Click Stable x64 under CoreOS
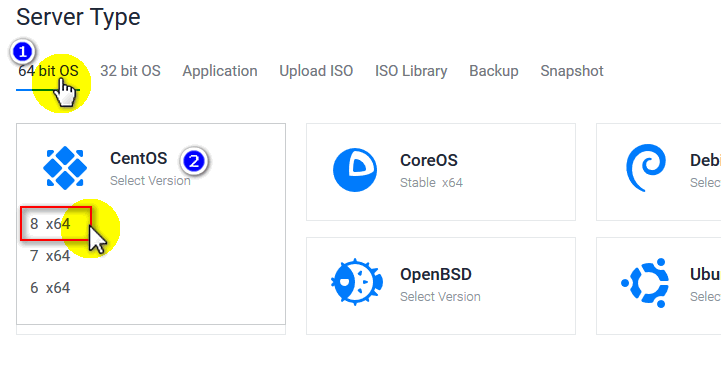The image size is (721, 375). pyautogui.click(x=431, y=182)
